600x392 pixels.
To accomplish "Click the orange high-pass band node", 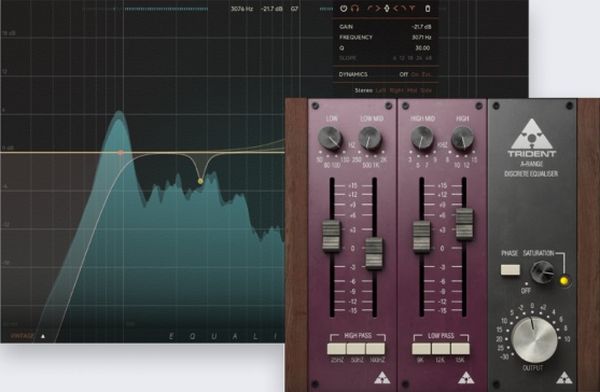I will point(121,152).
